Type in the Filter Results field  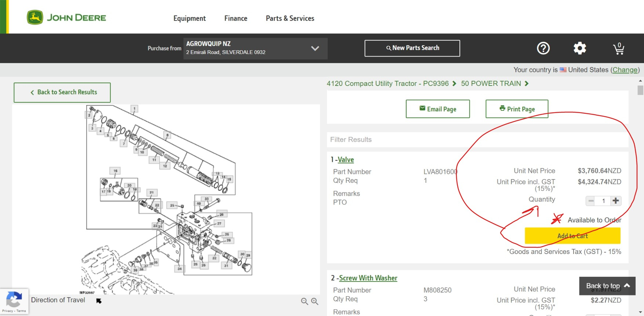477,139
